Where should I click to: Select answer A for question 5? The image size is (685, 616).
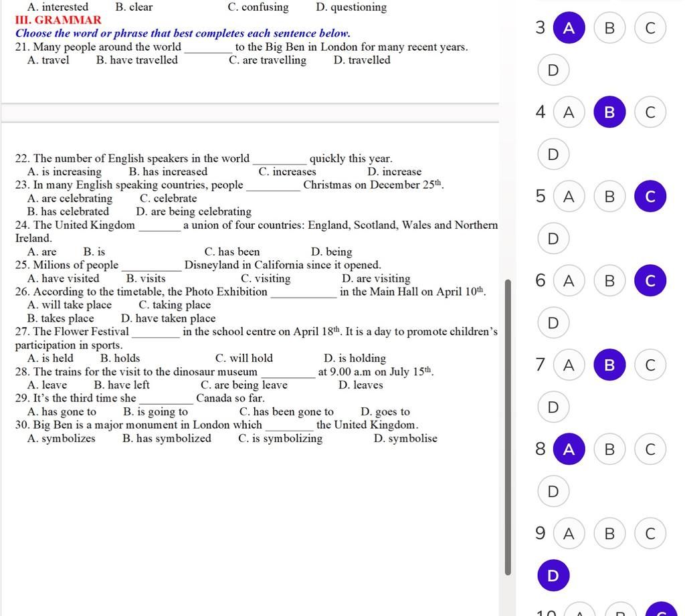569,196
